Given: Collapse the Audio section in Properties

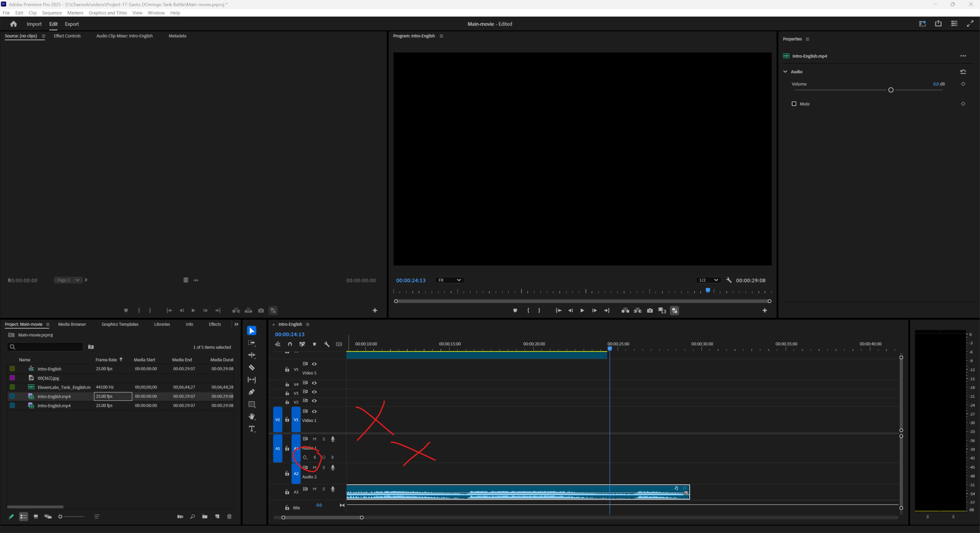Looking at the screenshot, I should click(x=785, y=72).
